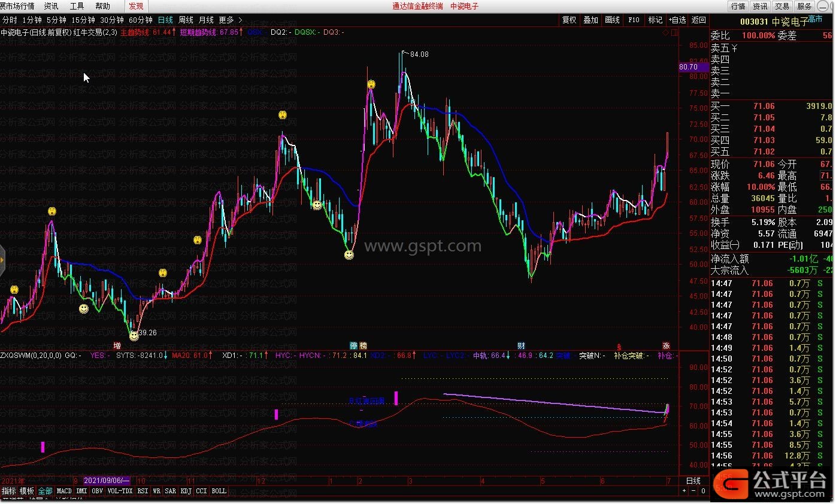Click the red $ marker on timeline
Image resolution: width=836 pixels, height=504 pixels.
(x=619, y=346)
